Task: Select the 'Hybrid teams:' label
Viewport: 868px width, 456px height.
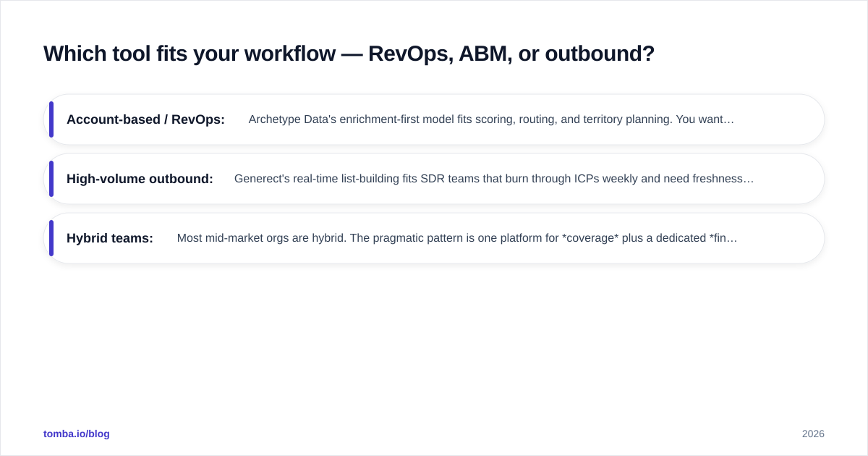Action: 110,238
